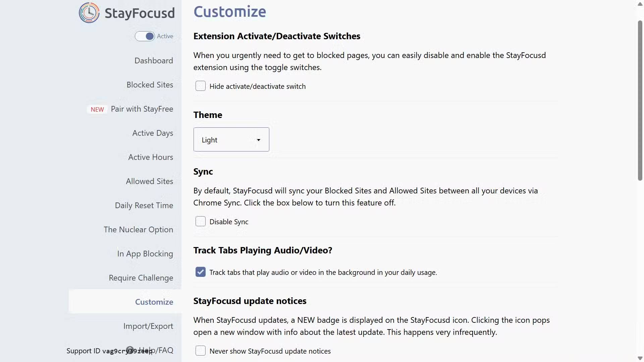The height and width of the screenshot is (362, 644).
Task: Click the scrollbar up arrow
Action: (640, 4)
